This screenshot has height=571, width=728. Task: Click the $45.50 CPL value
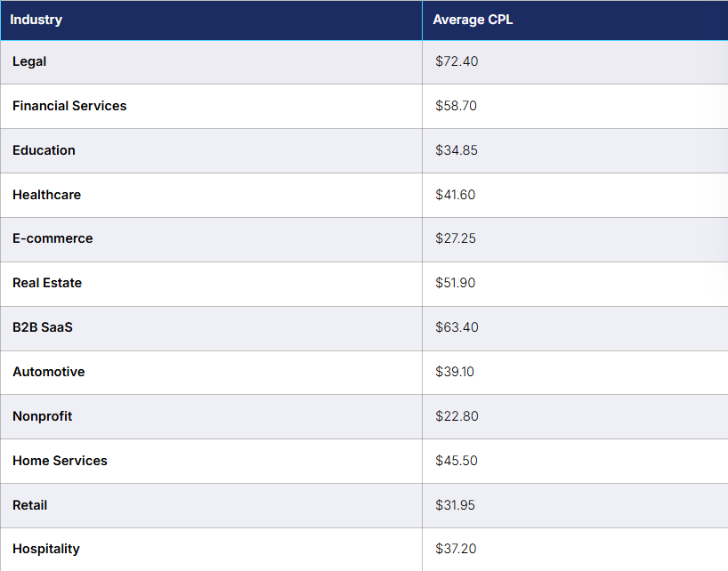[456, 461]
